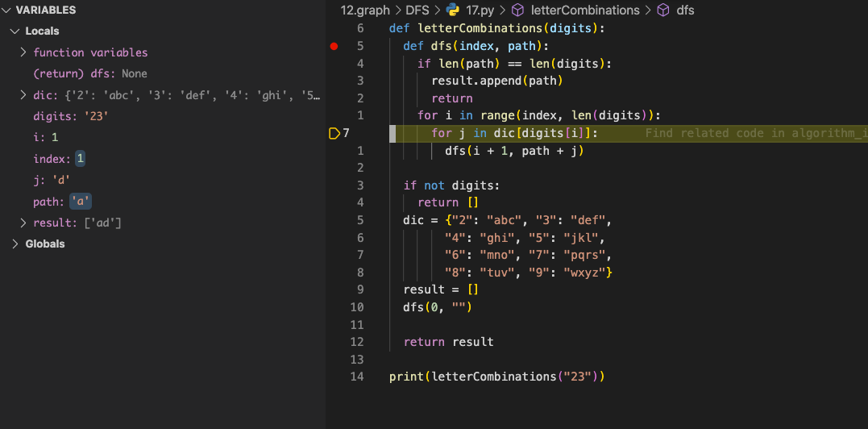868x429 pixels.
Task: Open the dfs symbol breadcrumb
Action: [x=685, y=10]
